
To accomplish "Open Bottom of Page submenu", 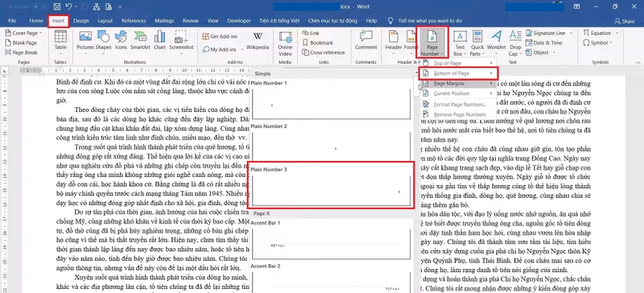I will click(x=458, y=73).
